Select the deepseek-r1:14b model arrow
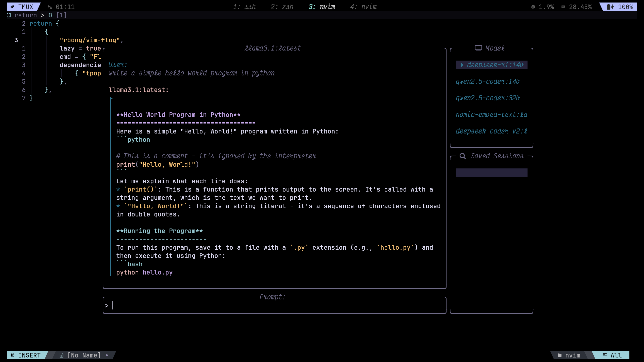This screenshot has width=644, height=362. click(x=462, y=65)
